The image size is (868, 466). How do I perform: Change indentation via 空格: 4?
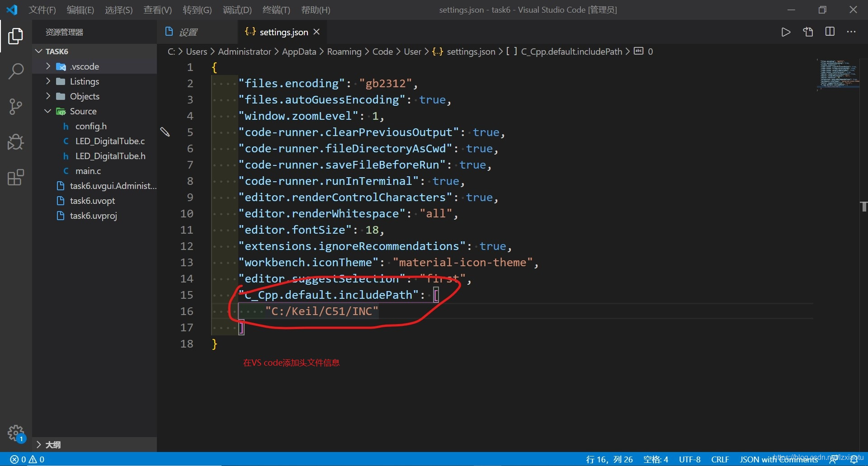point(656,459)
